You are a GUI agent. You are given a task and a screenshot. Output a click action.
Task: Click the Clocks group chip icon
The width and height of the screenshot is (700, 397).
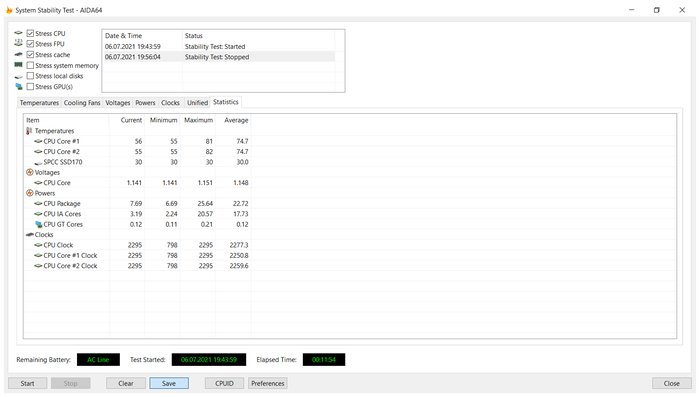30,234
